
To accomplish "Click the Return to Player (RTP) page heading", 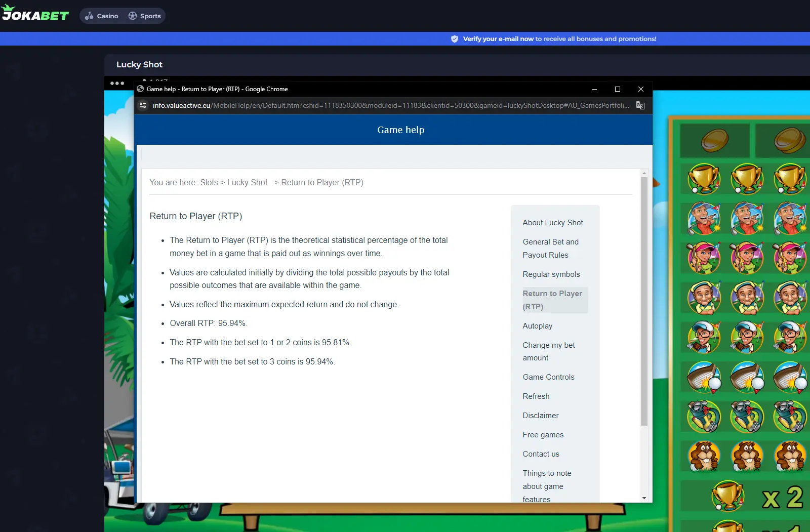I will (x=196, y=216).
